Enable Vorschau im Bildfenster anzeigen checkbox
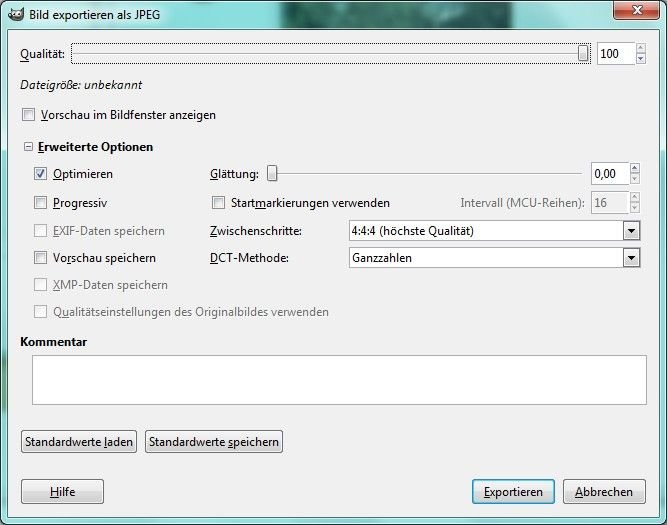Image resolution: width=667 pixels, height=525 pixels. tap(29, 114)
